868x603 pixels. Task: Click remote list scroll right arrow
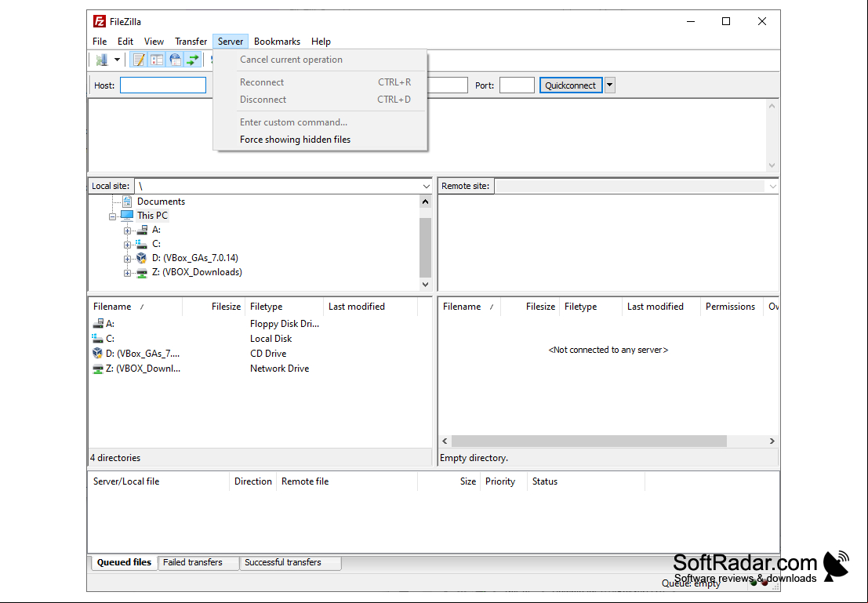[x=772, y=441]
